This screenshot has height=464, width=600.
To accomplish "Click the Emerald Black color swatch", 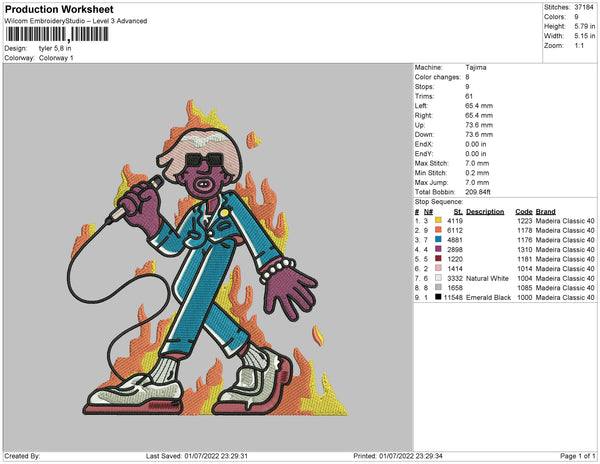I will click(439, 297).
